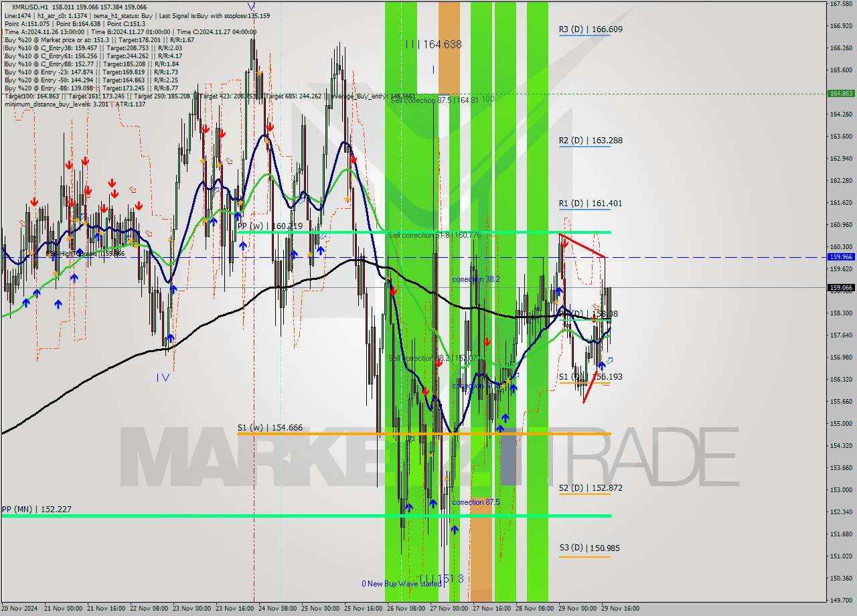The height and width of the screenshot is (616, 857).
Task: Select the R3 (D) 166.609 resistance label
Action: point(591,29)
